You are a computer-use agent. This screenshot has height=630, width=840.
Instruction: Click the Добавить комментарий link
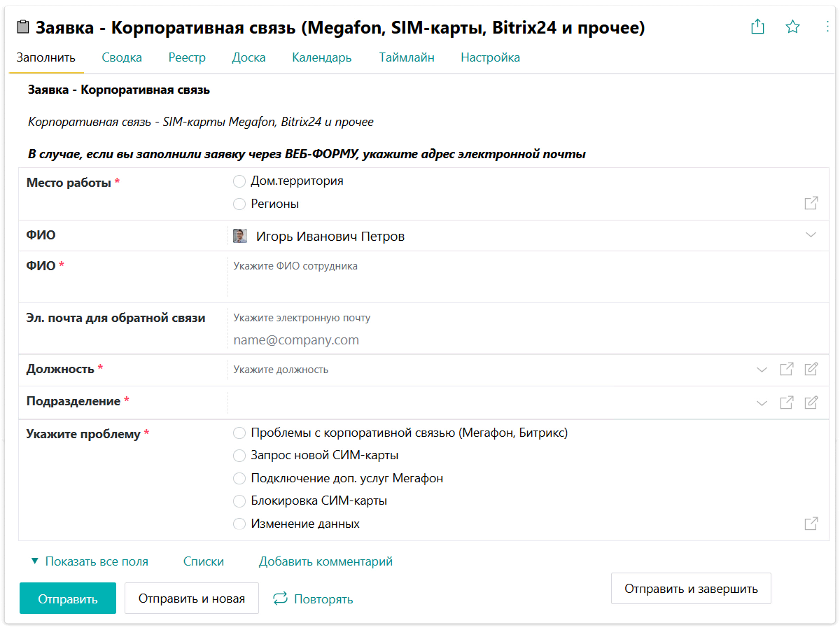point(325,561)
